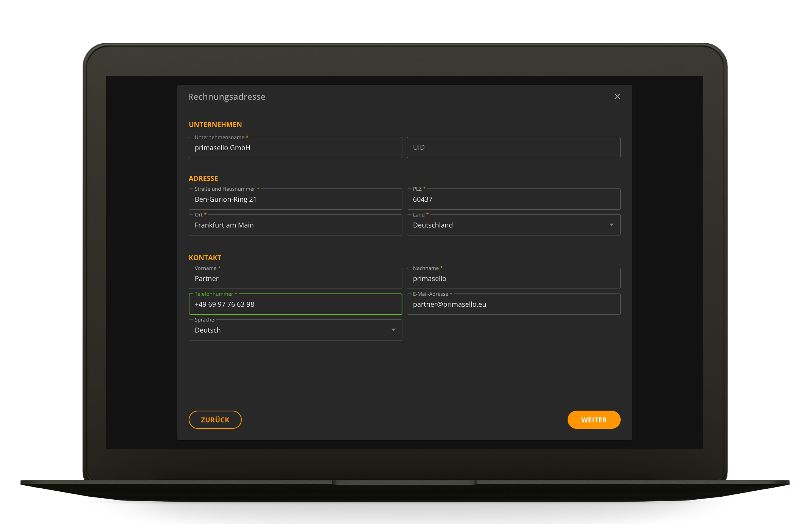This screenshot has width=812, height=524.
Task: Click the Vorname field
Action: [x=295, y=279]
